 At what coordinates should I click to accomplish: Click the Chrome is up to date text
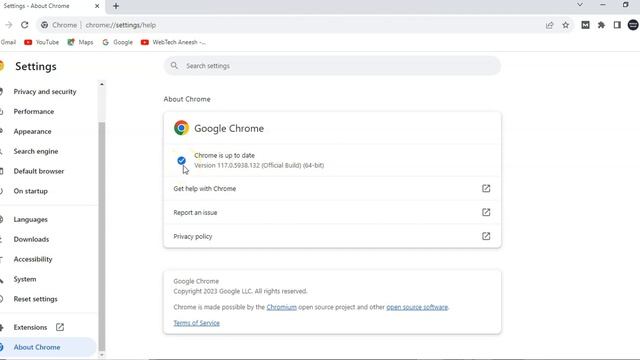224,156
